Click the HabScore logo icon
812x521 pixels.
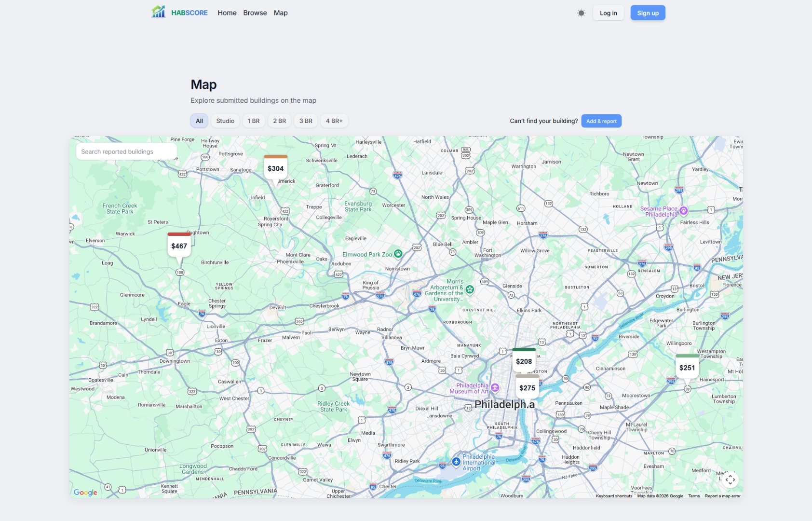(158, 12)
